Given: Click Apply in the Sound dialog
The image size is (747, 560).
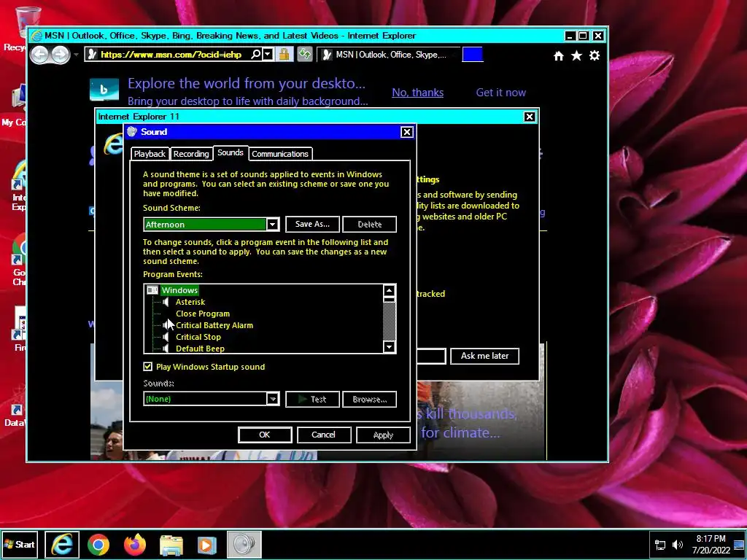Looking at the screenshot, I should pyautogui.click(x=383, y=435).
